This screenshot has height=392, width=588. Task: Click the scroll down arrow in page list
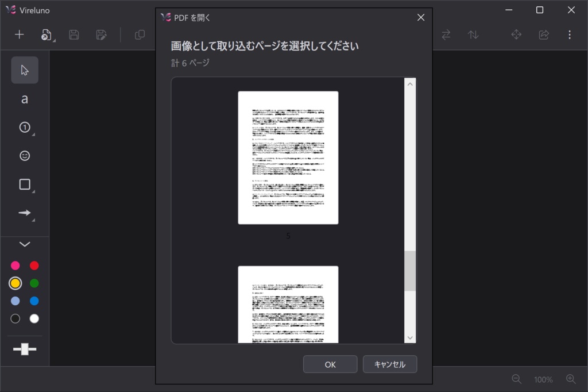click(x=410, y=337)
